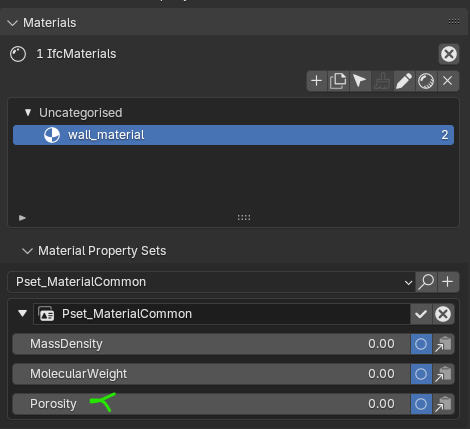
Task: Remove material with toolbar X icon
Action: tap(448, 81)
